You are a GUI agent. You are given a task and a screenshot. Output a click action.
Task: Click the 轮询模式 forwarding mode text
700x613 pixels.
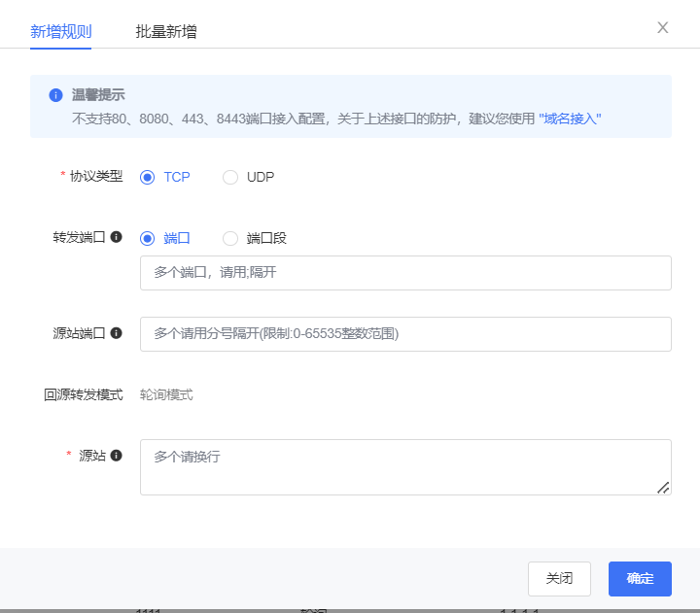[166, 394]
